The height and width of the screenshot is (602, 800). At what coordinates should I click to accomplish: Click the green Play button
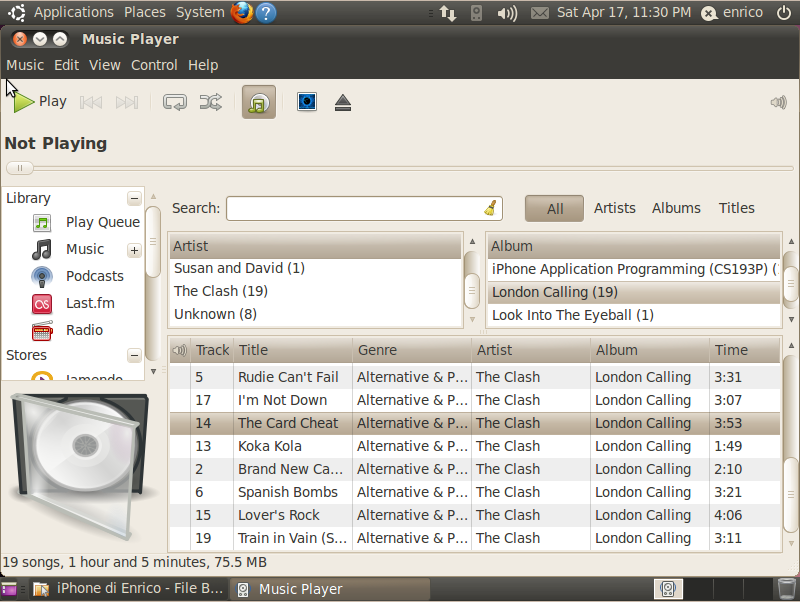tap(39, 102)
